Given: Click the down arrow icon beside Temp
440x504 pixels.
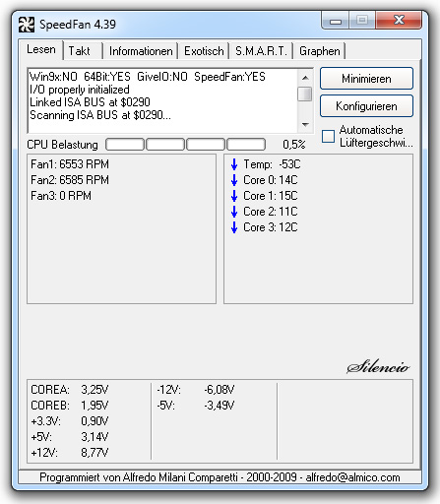Looking at the screenshot, I should pyautogui.click(x=234, y=164).
